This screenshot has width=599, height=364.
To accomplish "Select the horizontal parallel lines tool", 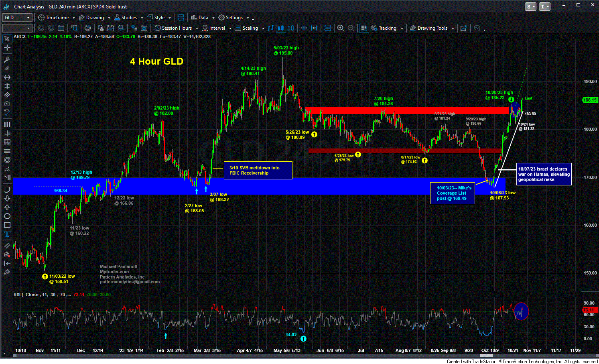I will pyautogui.click(x=7, y=151).
